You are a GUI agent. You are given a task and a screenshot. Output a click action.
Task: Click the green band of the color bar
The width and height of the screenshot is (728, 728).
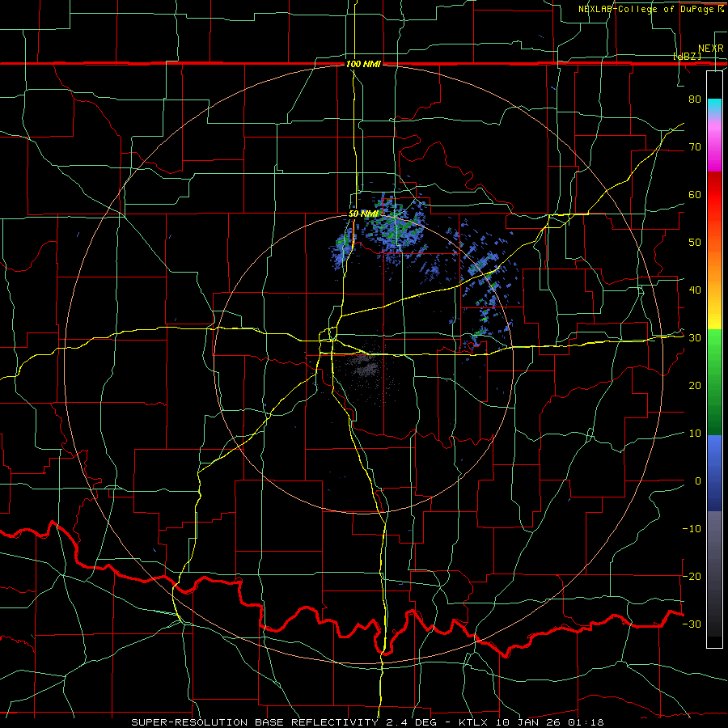pyautogui.click(x=714, y=382)
